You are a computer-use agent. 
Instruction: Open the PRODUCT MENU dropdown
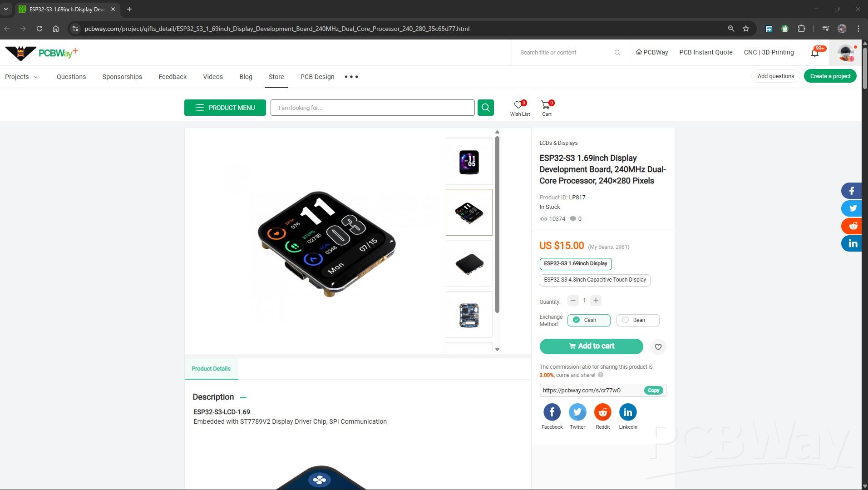225,108
